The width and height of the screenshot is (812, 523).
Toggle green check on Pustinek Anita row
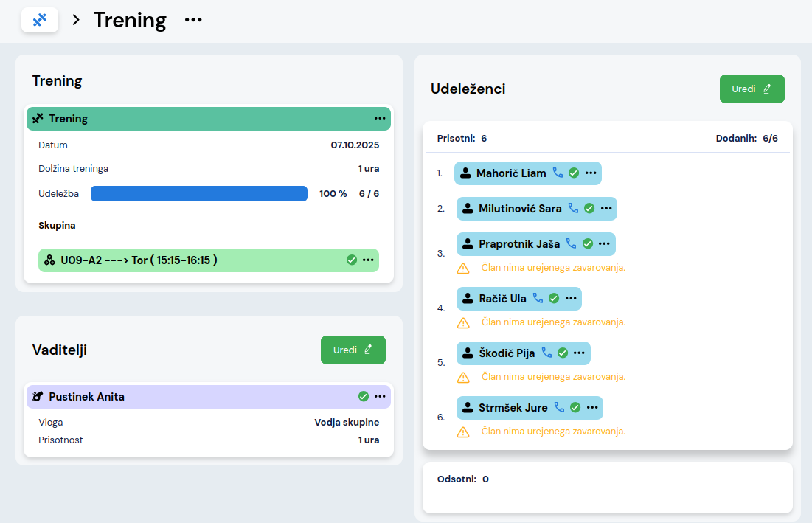point(364,397)
